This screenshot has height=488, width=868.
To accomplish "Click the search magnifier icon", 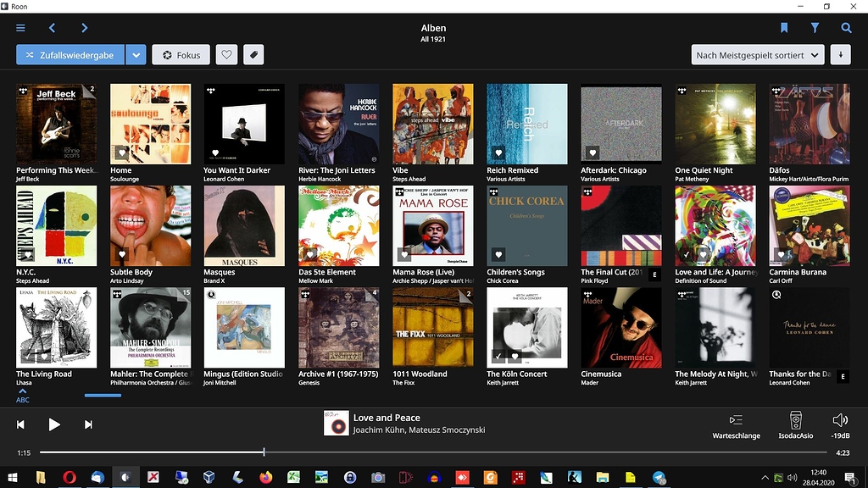I will [x=846, y=28].
